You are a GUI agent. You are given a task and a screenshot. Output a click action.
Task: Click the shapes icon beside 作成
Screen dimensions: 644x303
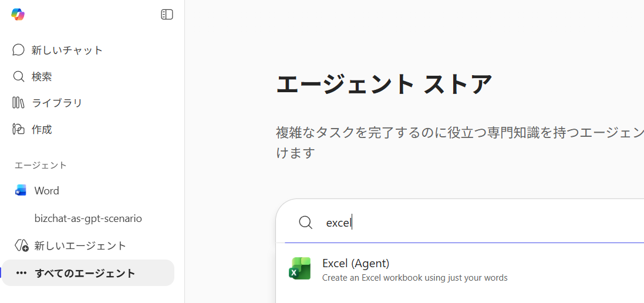(x=18, y=129)
